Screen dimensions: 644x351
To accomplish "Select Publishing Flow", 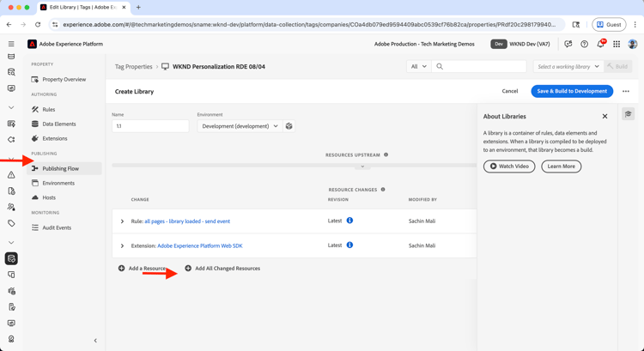I will point(64,169).
